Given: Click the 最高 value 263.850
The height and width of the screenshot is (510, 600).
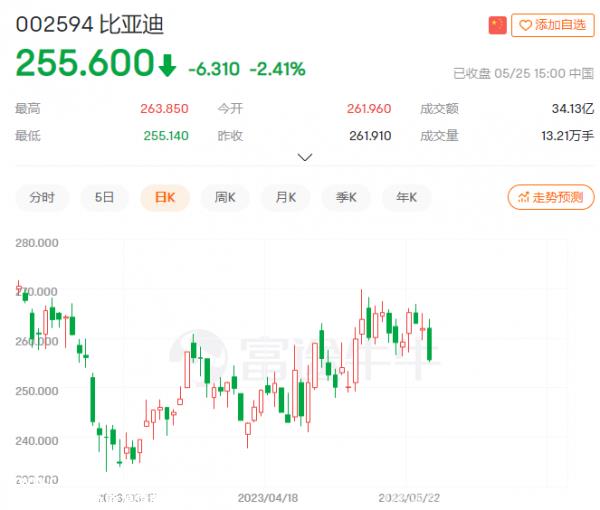Looking at the screenshot, I should click(164, 109).
